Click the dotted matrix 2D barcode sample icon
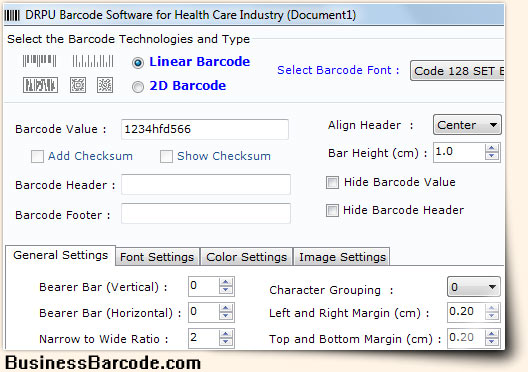The height and width of the screenshot is (372, 528). click(x=105, y=85)
